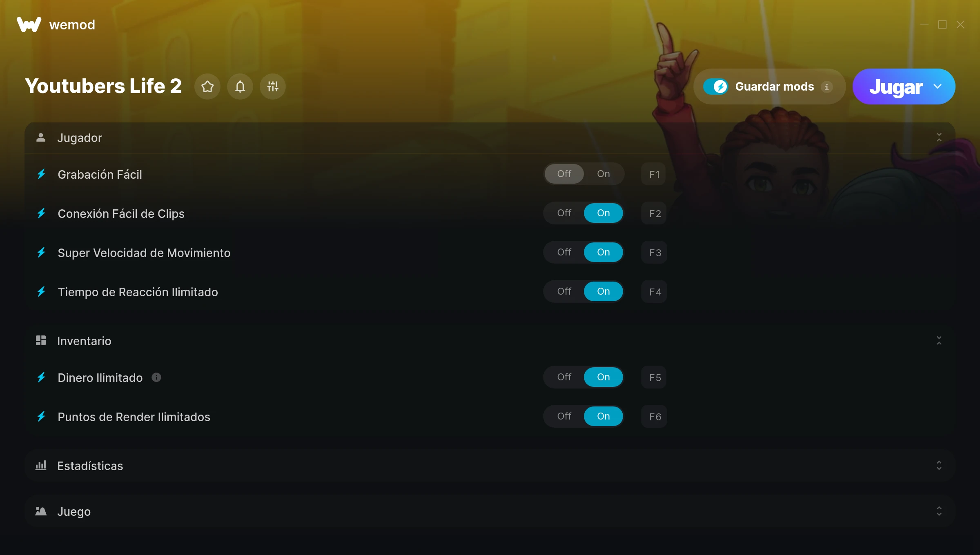
Task: Click the Jugar button
Action: [896, 87]
